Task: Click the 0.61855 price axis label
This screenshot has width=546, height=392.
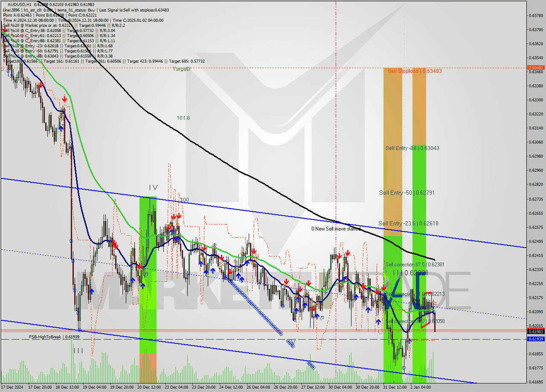Action: (535, 354)
